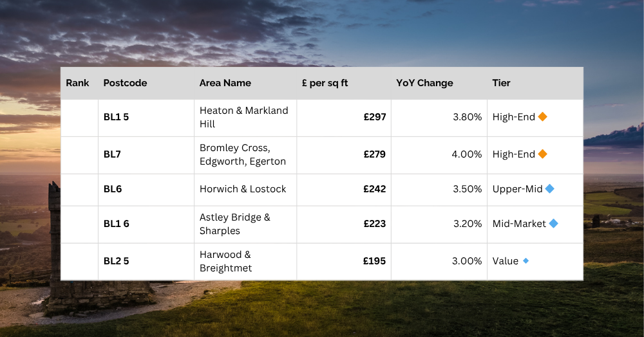
Task: Click the YoY Change column header
Action: point(424,83)
